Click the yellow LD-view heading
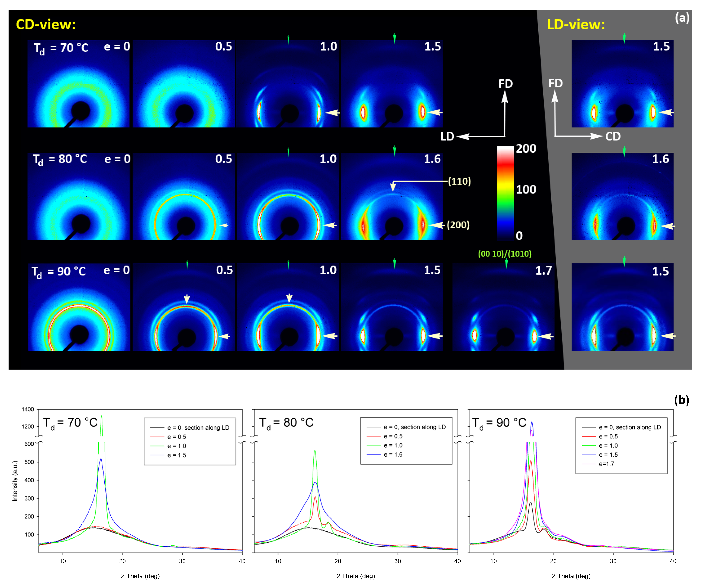This screenshot has width=701, height=588. click(x=576, y=25)
